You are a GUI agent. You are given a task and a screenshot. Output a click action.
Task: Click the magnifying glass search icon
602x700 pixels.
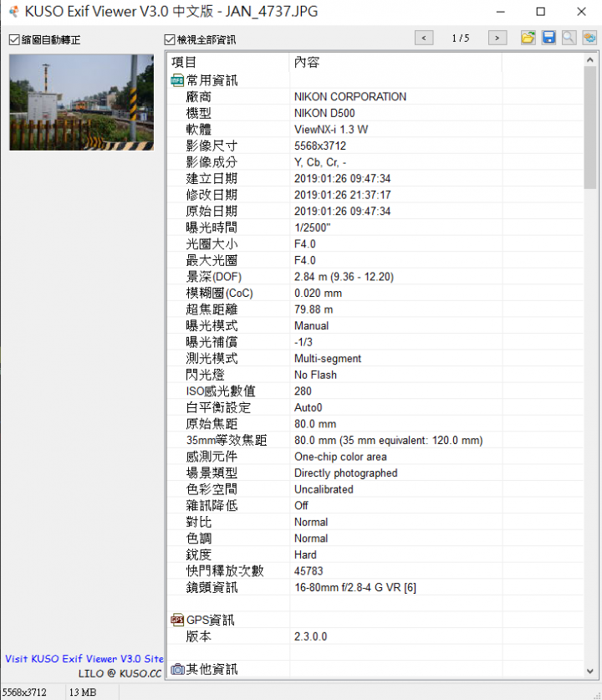[x=569, y=38]
